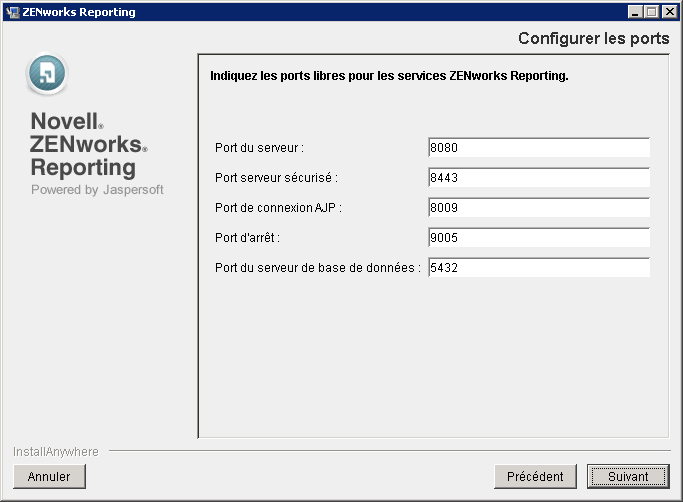
Task: Edit the Port de connexion AJP field
Action: pos(539,208)
